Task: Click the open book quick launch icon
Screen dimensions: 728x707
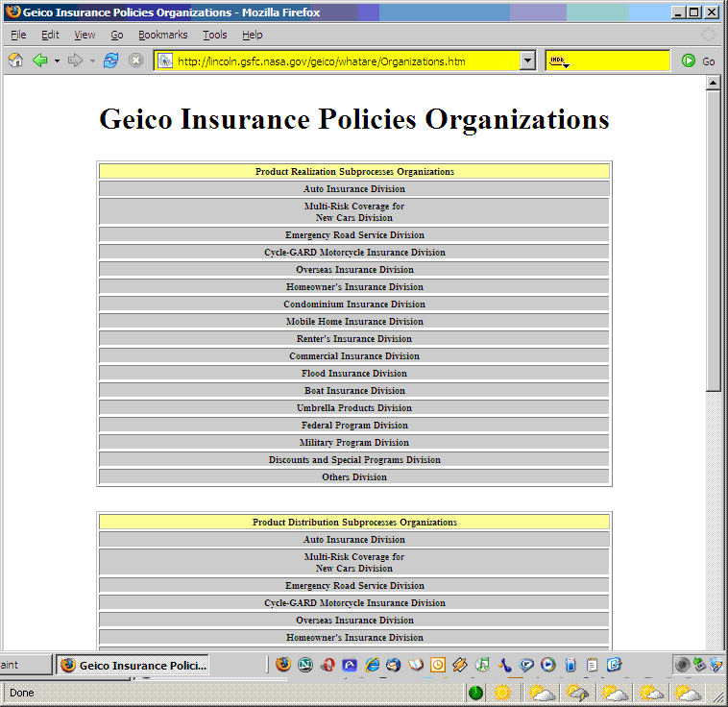Action: 416,665
